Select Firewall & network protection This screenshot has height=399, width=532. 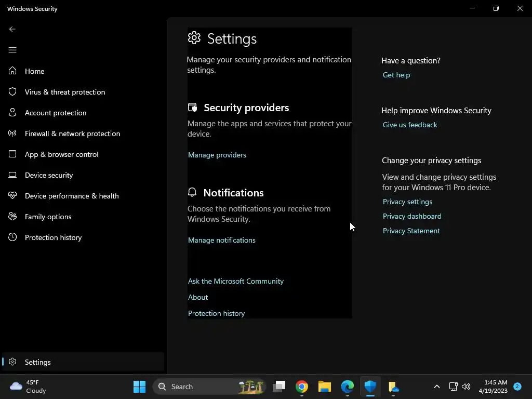pos(72,134)
